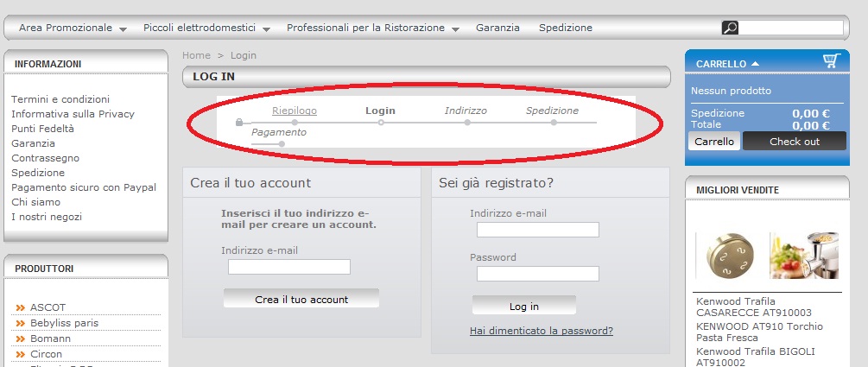Focus the Password input field
Screen dimensions: 868x367
(x=537, y=274)
